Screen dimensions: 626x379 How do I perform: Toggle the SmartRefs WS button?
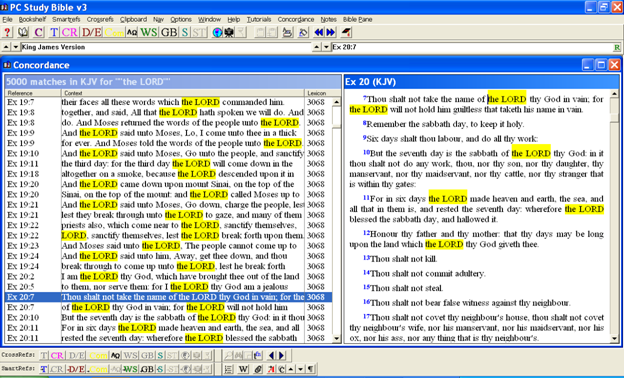(130, 369)
